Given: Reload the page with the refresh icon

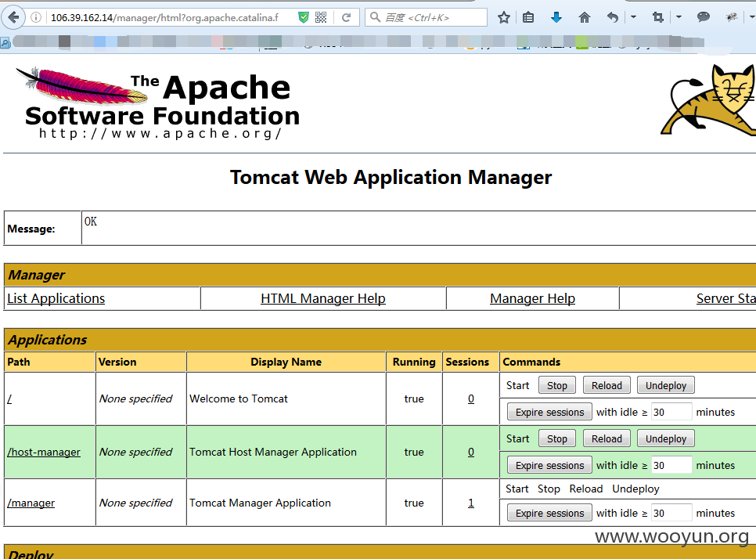Looking at the screenshot, I should pos(346,18).
